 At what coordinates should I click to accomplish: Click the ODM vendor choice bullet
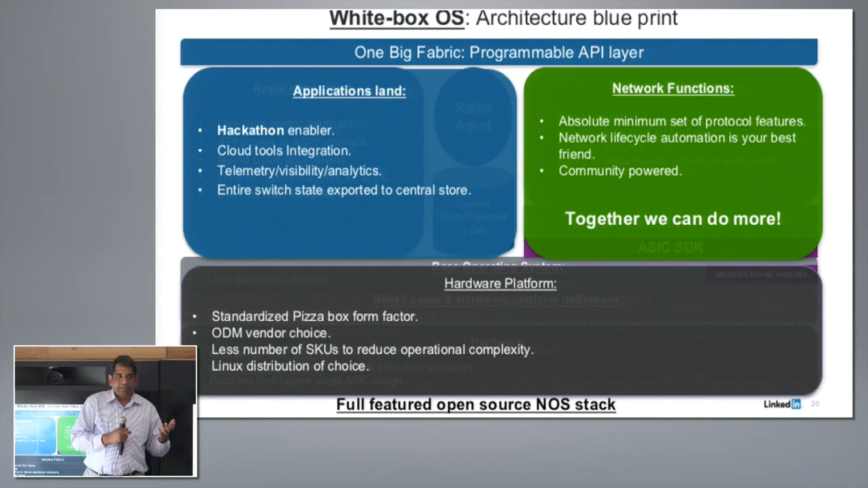pyautogui.click(x=271, y=333)
